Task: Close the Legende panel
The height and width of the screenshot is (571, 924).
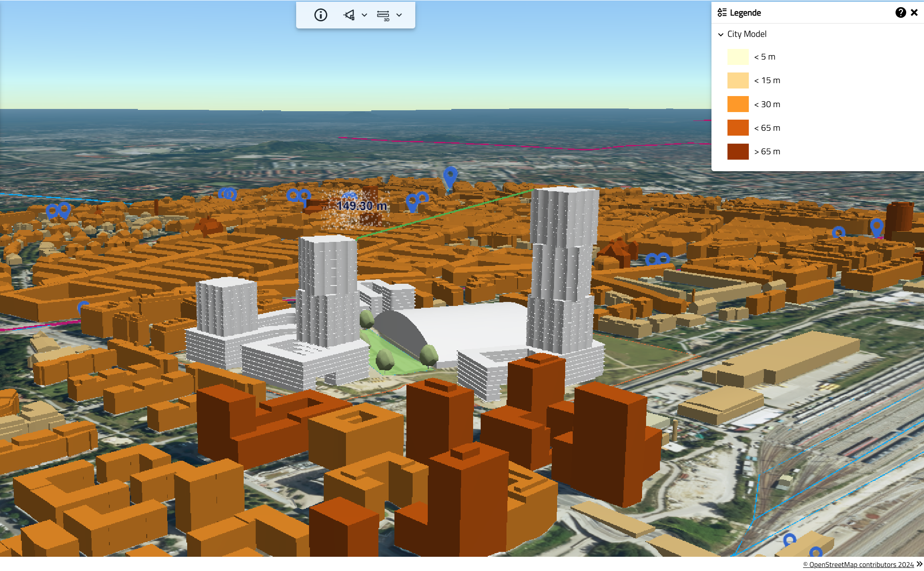Action: (914, 12)
